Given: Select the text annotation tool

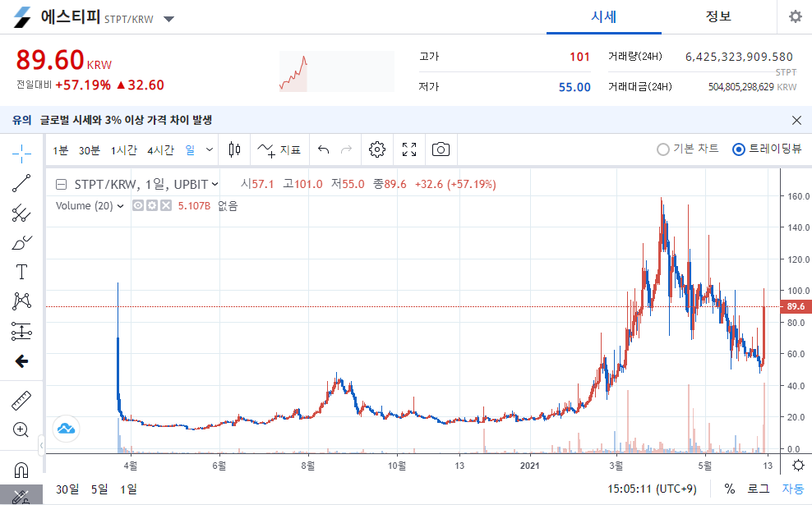Looking at the screenshot, I should (21, 272).
